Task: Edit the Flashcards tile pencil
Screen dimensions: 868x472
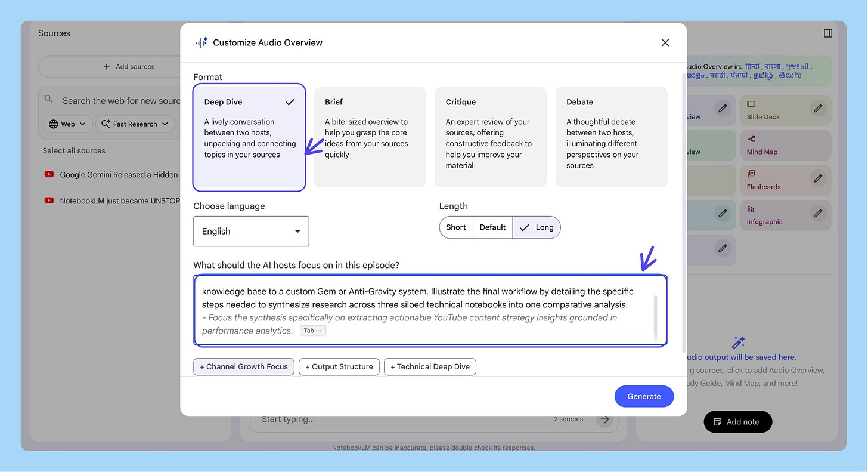Action: pyautogui.click(x=818, y=178)
